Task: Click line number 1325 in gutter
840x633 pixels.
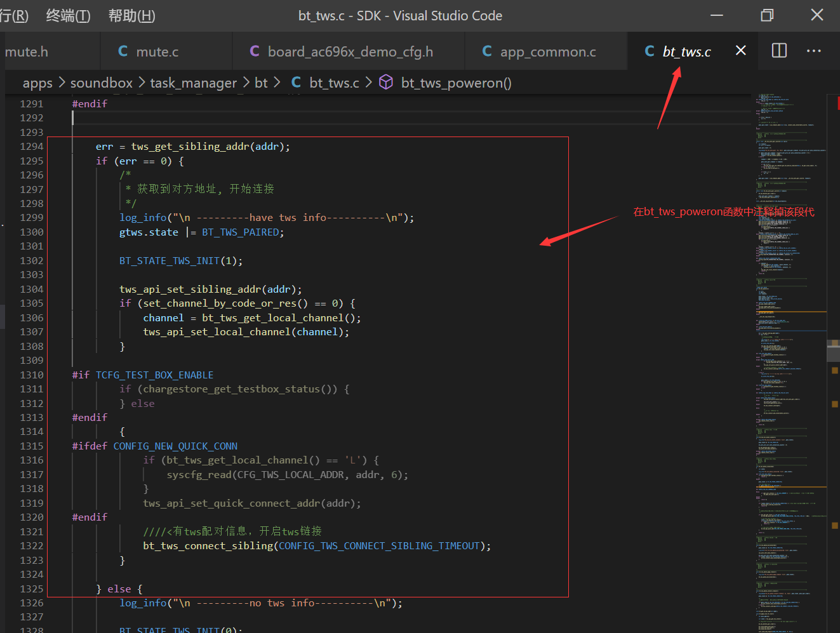Action: point(32,589)
